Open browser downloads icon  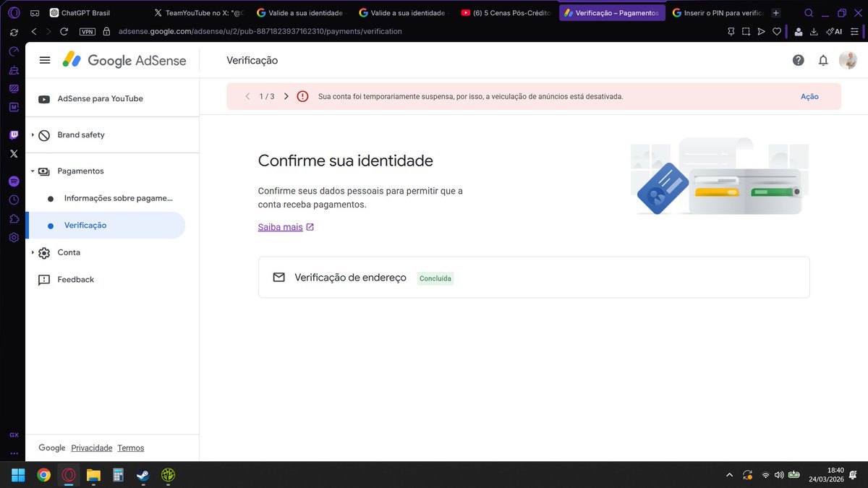[814, 31]
